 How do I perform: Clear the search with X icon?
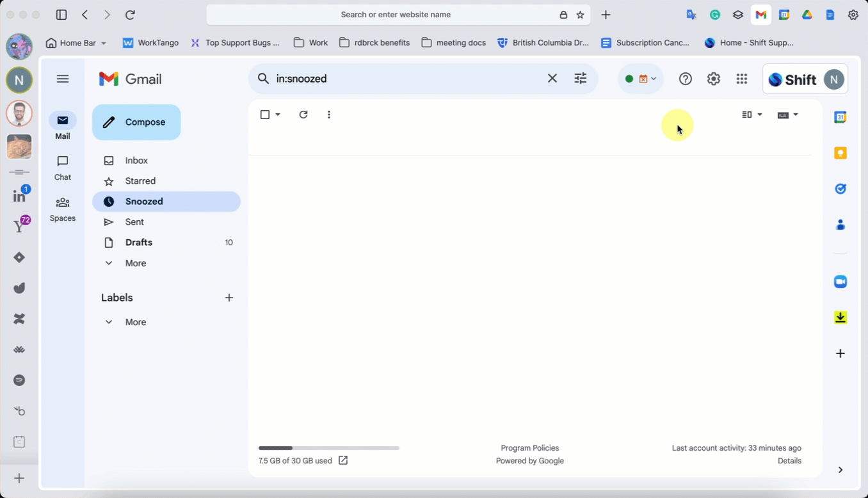(x=552, y=79)
